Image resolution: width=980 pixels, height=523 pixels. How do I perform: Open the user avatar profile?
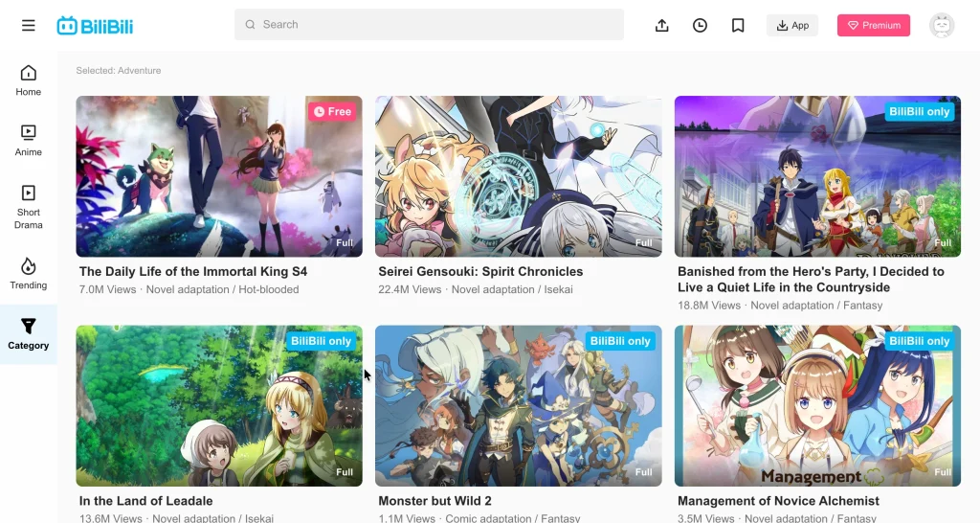tap(942, 26)
